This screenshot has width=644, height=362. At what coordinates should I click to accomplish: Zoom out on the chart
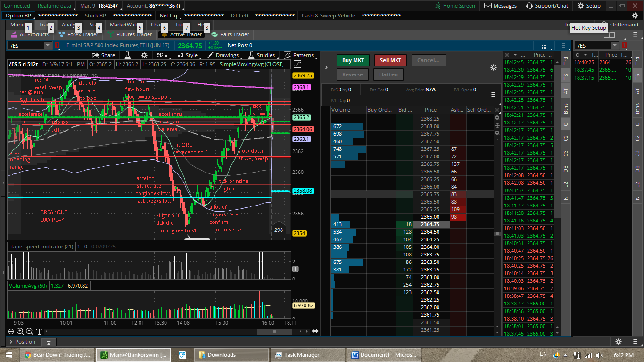point(30,331)
